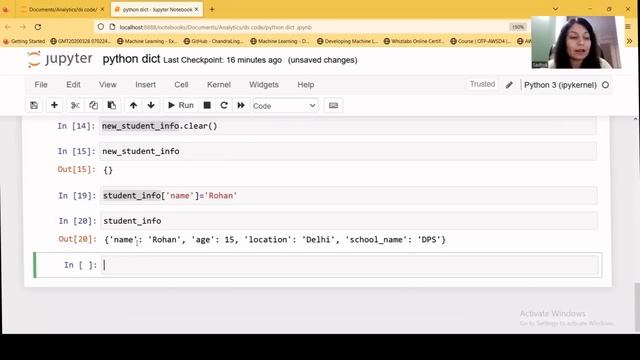
Task: Open the Machine Learning - Ex bookmark
Action: (x=147, y=41)
